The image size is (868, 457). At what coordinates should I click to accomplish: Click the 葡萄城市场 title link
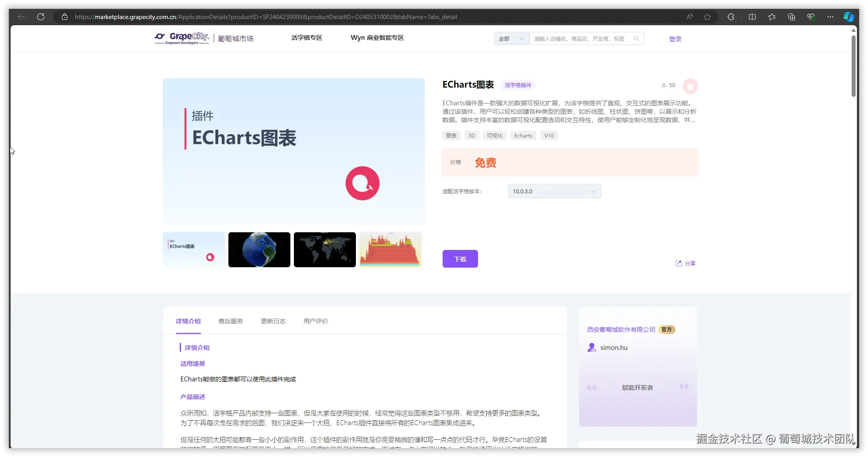(235, 38)
